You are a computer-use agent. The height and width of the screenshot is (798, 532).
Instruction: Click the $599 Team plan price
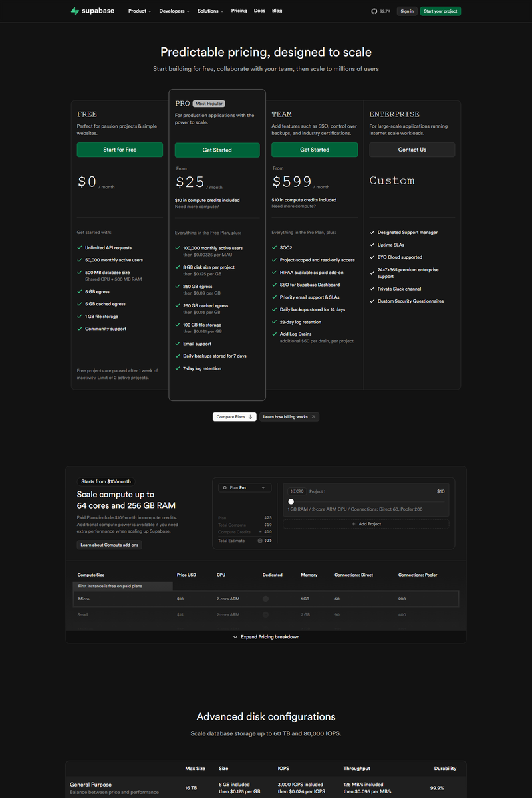(x=292, y=181)
